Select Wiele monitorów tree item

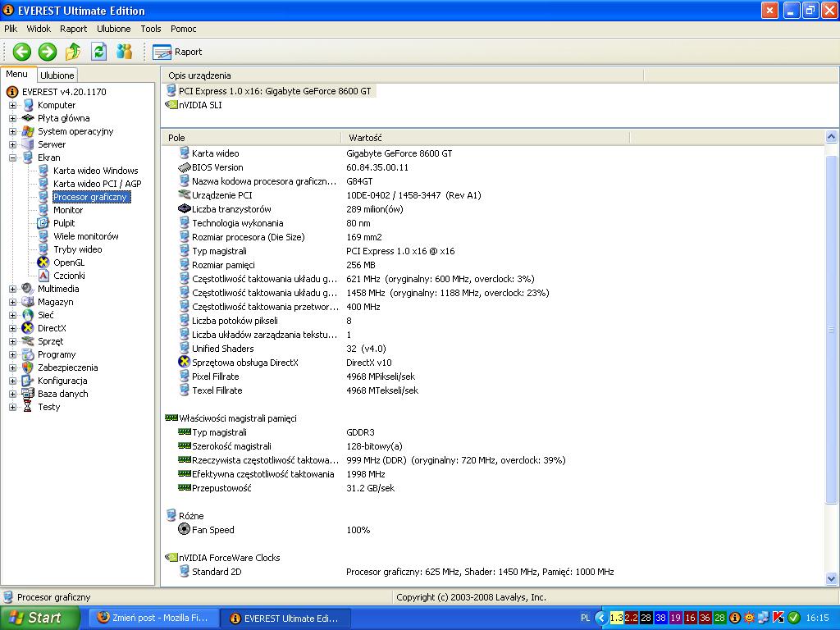pyautogui.click(x=85, y=236)
